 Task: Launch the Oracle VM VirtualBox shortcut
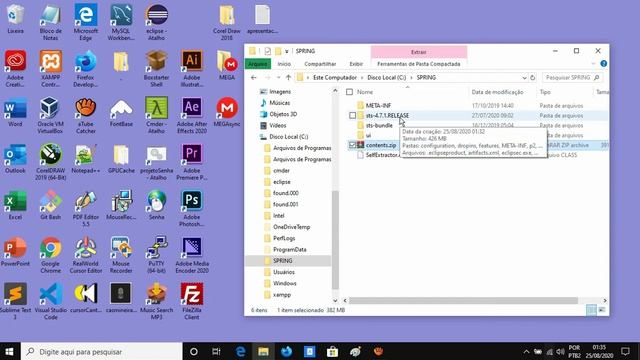point(51,116)
